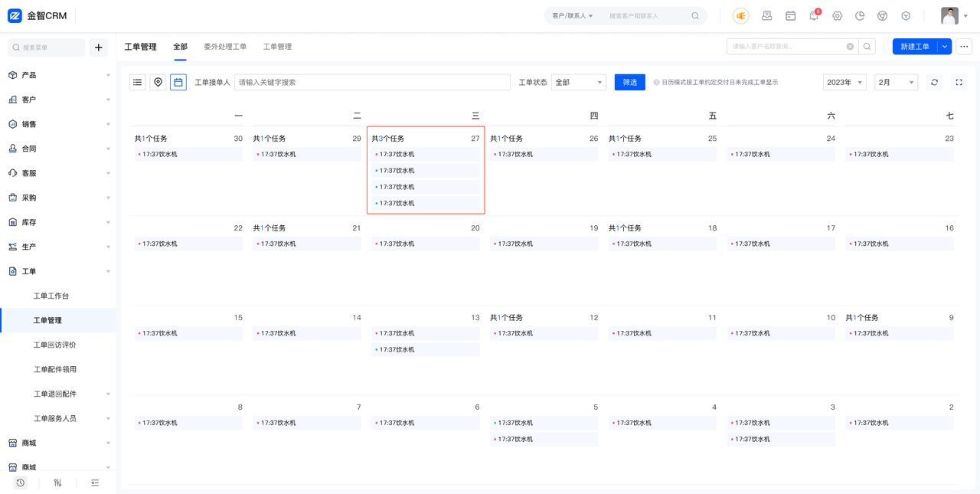Viewport: 980px width, 494px height.
Task: Refresh the work order calendar
Action: (934, 82)
